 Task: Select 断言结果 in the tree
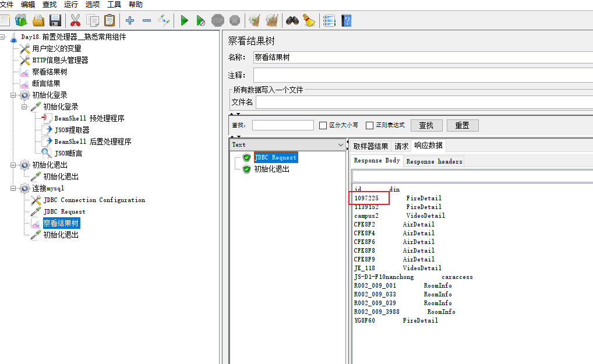[46, 83]
